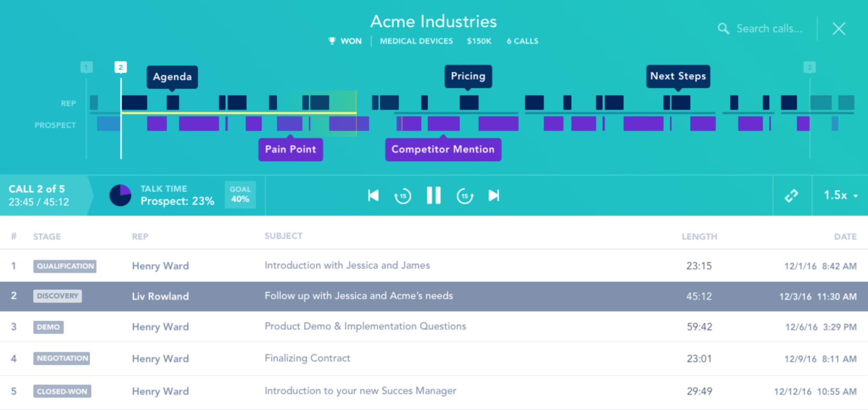
Task: Click the 23:45 / 45:12 time display
Action: pos(39,202)
